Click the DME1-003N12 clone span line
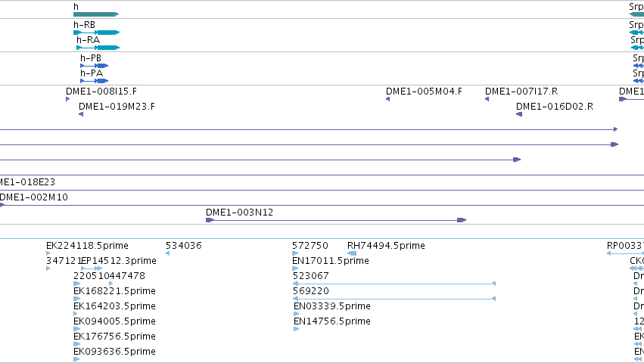Image resolution: width=644 pixels, height=363 pixels. click(x=336, y=220)
